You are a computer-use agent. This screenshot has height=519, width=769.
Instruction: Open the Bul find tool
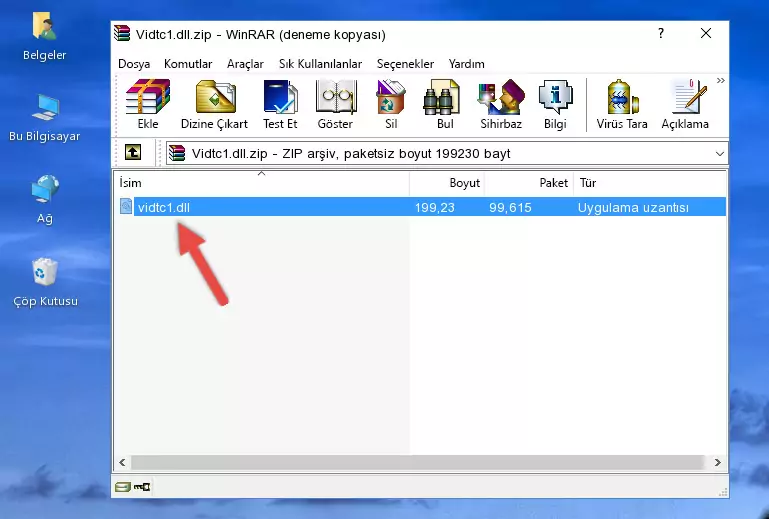(444, 104)
